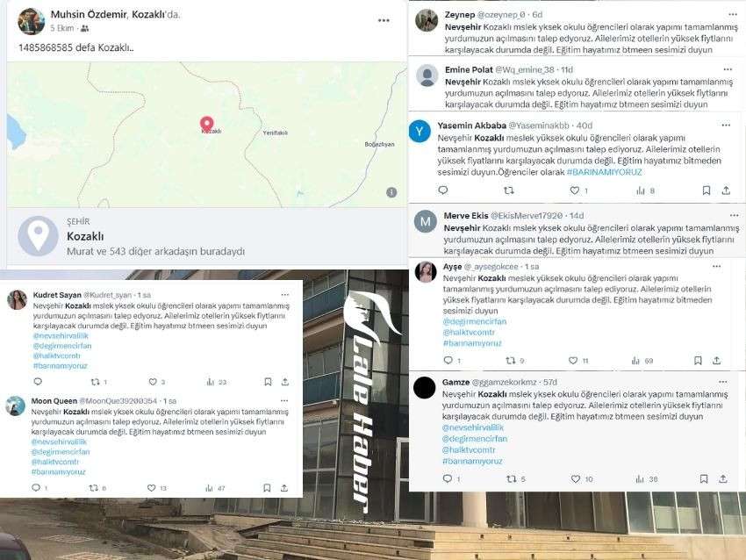Screen dimensions: 746x560
Task: Share Kudret Sayan's tweet
Action: tap(285, 382)
